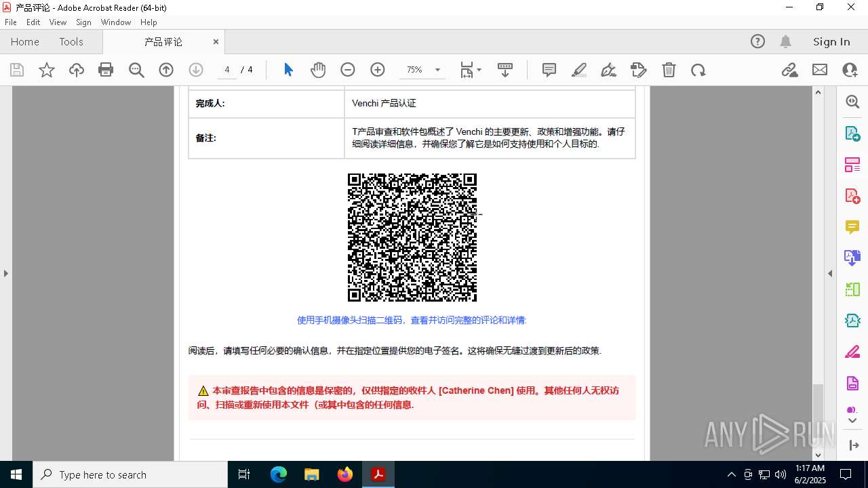Bookmark the document with the star icon

pos(47,70)
